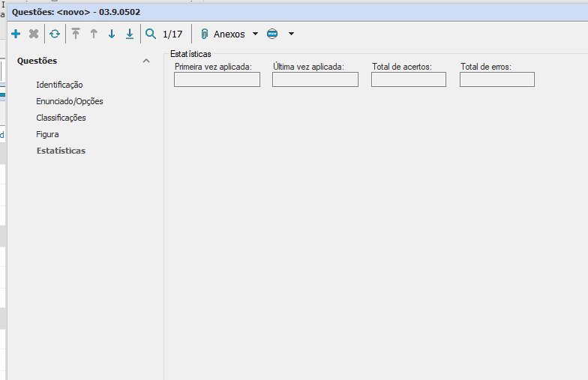The width and height of the screenshot is (588, 380).
Task: Click the Última vez aplicada field
Action: [315, 79]
